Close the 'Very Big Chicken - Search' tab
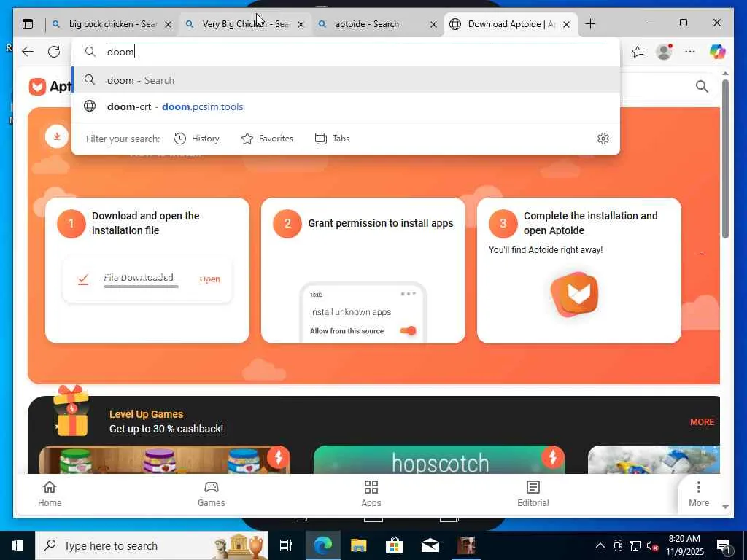The height and width of the screenshot is (560, 747). 301,24
